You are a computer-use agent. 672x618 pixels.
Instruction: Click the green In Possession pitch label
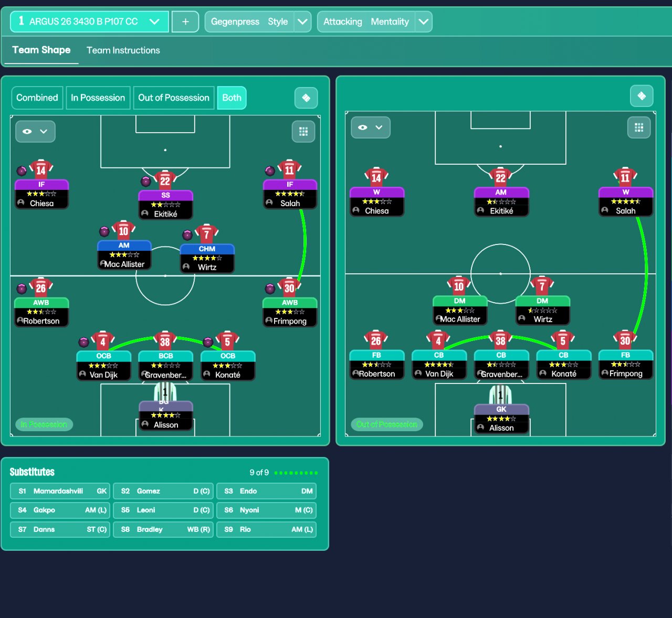[44, 424]
